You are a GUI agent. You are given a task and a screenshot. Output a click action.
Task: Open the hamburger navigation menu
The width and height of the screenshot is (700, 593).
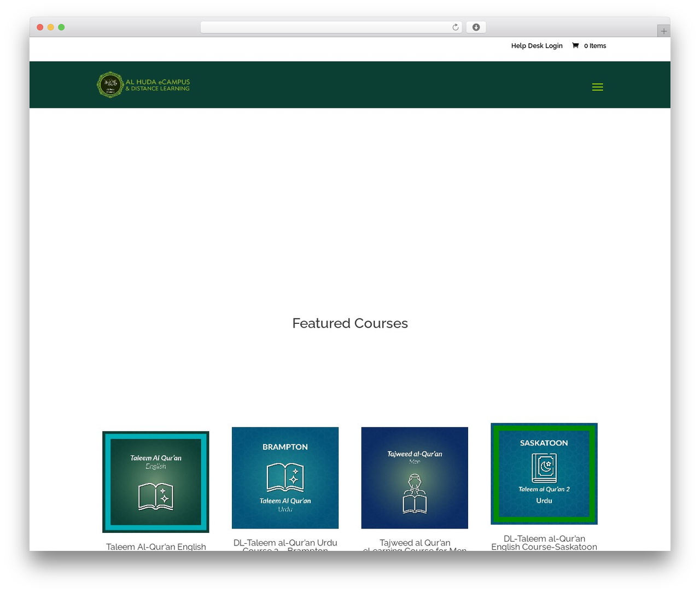(597, 87)
